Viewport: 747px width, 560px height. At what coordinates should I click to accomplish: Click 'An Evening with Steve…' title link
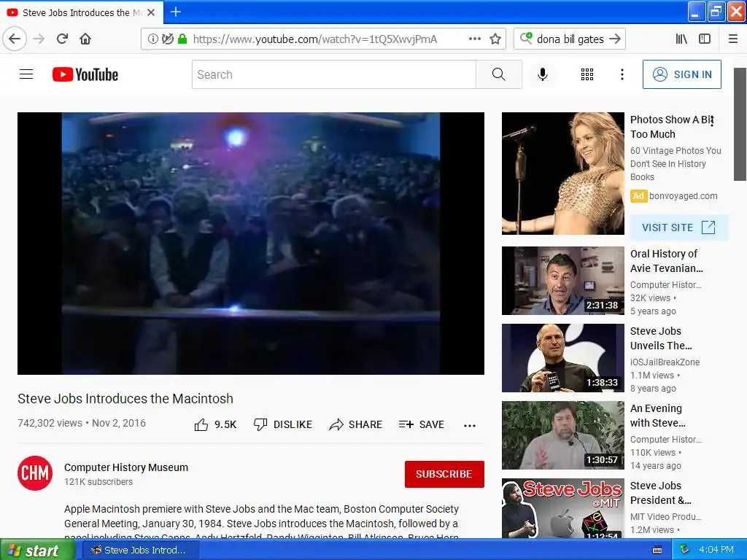(657, 415)
